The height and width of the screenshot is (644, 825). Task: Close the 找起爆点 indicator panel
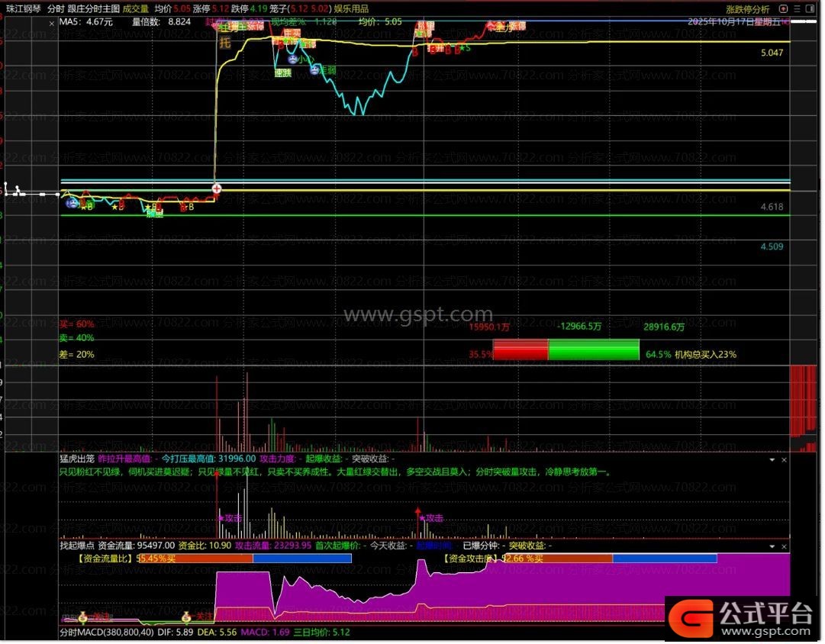[x=784, y=546]
